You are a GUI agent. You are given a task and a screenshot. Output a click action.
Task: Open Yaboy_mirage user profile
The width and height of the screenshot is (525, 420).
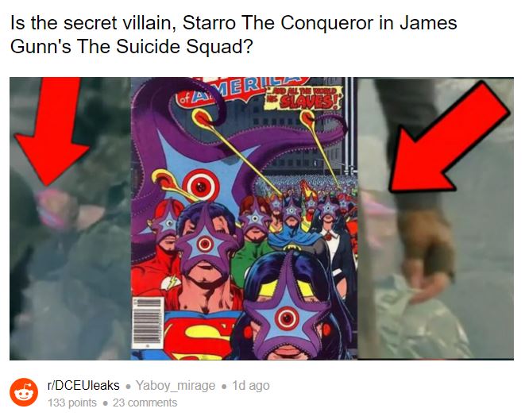175,386
